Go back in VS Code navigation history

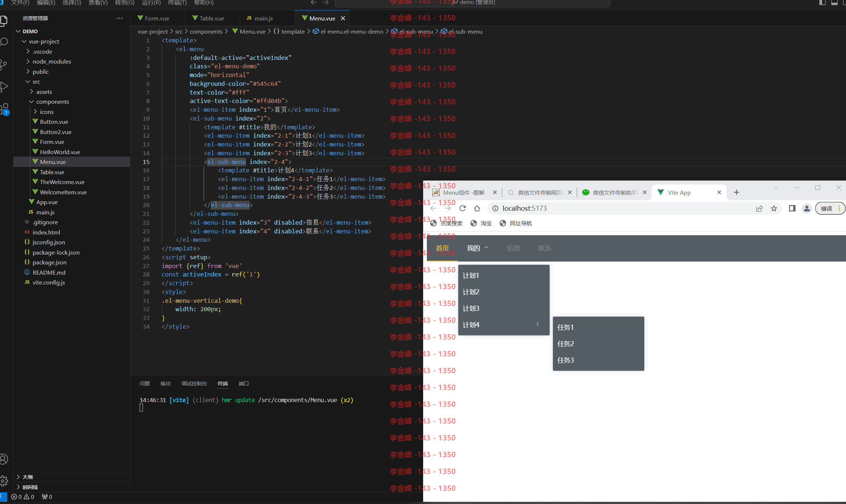coord(314,3)
